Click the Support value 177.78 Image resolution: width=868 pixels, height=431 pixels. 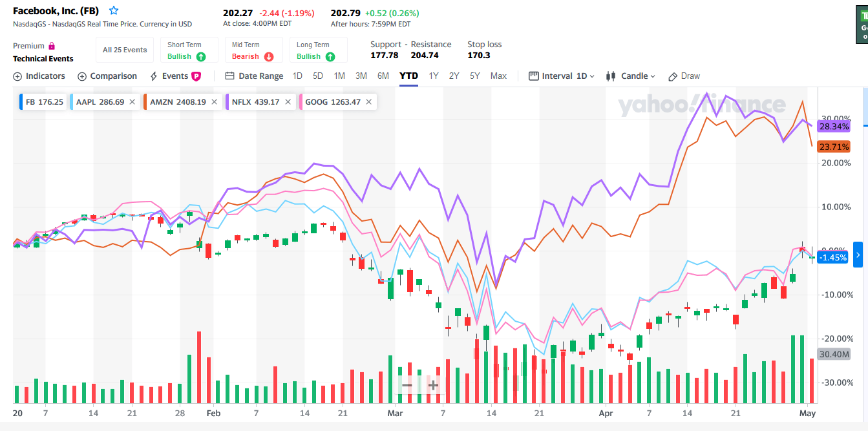click(385, 56)
